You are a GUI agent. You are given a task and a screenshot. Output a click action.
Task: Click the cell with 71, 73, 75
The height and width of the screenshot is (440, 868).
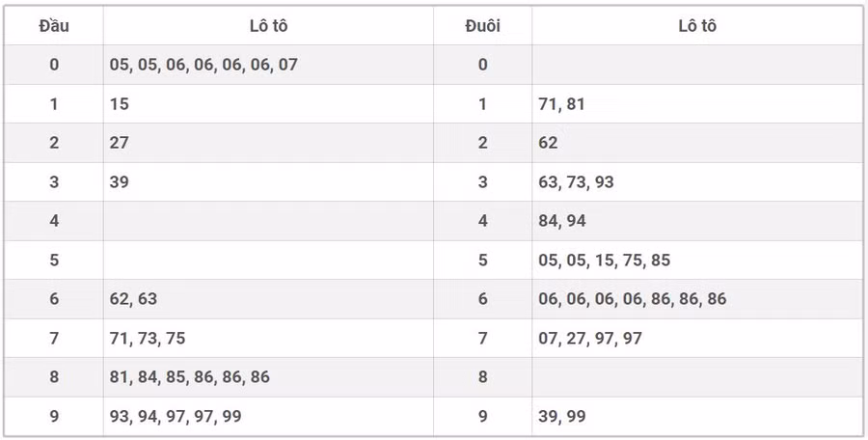(148, 339)
